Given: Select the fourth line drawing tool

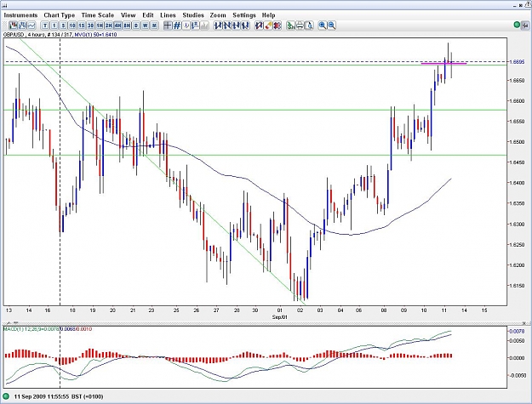Looking at the screenshot, I should (246, 26).
